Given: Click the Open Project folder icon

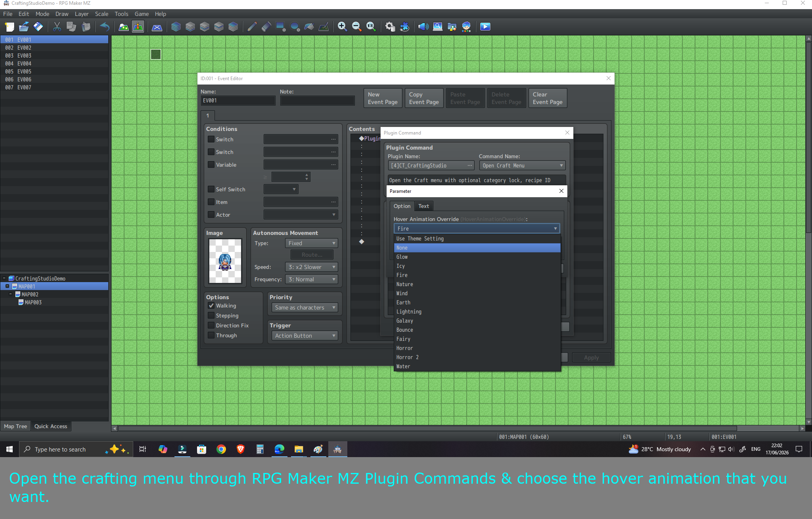Looking at the screenshot, I should coord(24,27).
